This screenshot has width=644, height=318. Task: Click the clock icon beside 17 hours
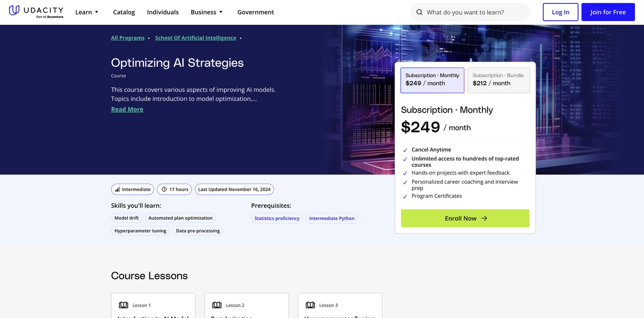[x=164, y=190]
